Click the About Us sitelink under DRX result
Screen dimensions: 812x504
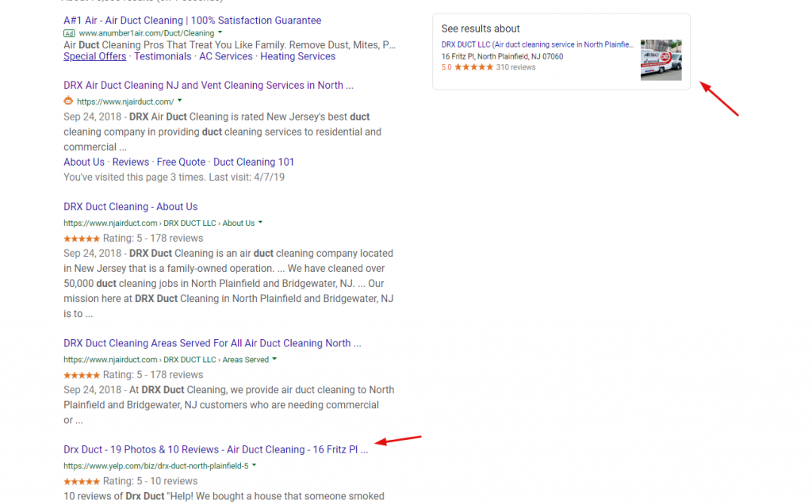click(84, 162)
